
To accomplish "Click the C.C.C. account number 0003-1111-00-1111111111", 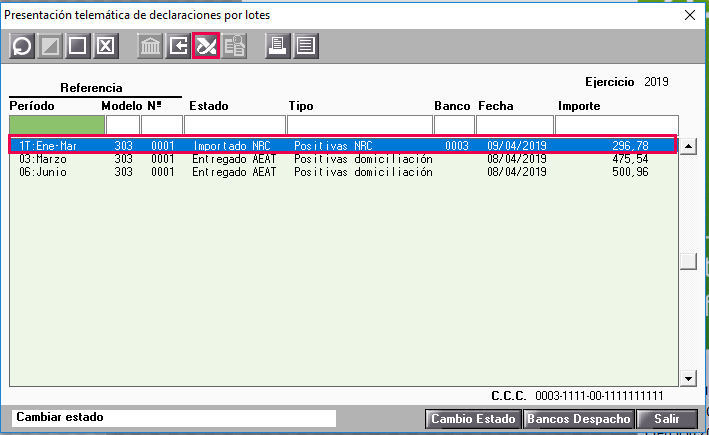I will pyautogui.click(x=599, y=396).
